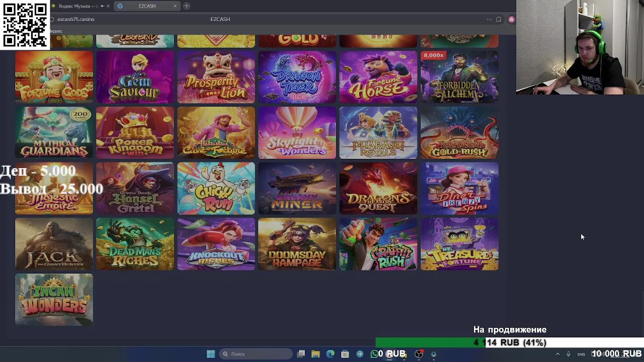Open the Pharaoh Royals game
The image size is (644, 362).
coord(378,133)
